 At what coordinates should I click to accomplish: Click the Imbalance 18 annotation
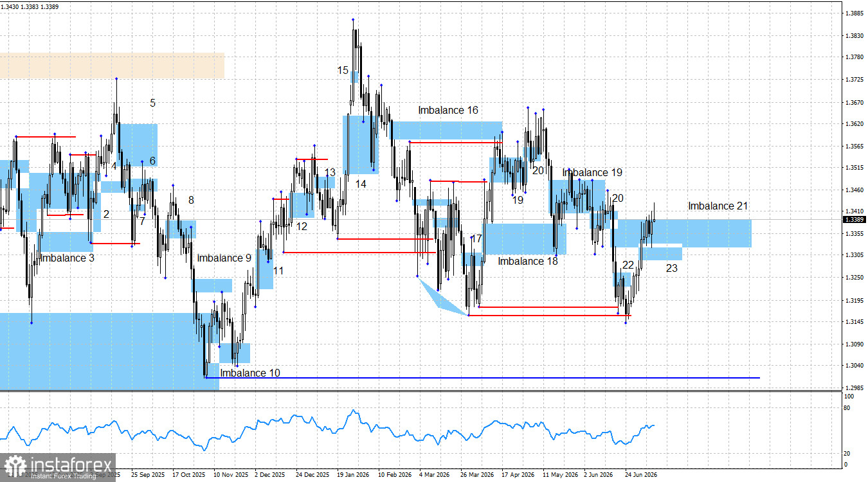[528, 262]
